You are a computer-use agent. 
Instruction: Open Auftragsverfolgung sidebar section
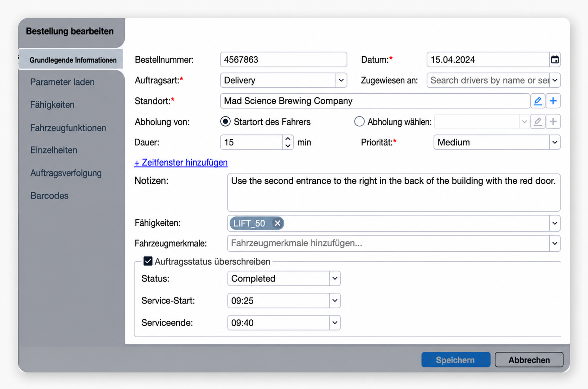(x=66, y=173)
